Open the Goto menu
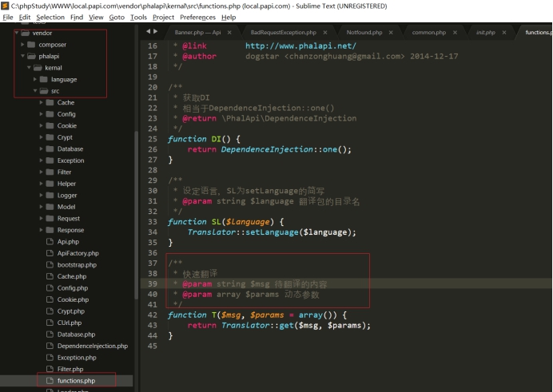The width and height of the screenshot is (553, 392). click(x=117, y=18)
